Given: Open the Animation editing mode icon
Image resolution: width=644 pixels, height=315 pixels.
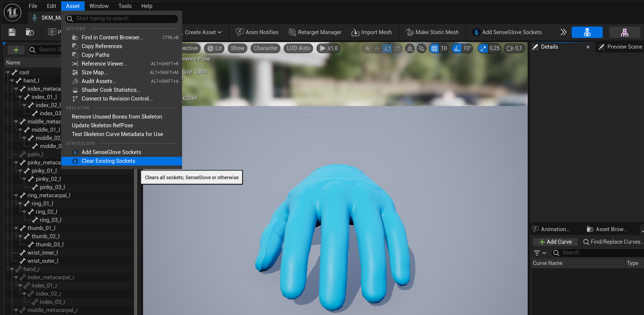Looking at the screenshot, I should pyautogui.click(x=625, y=32).
